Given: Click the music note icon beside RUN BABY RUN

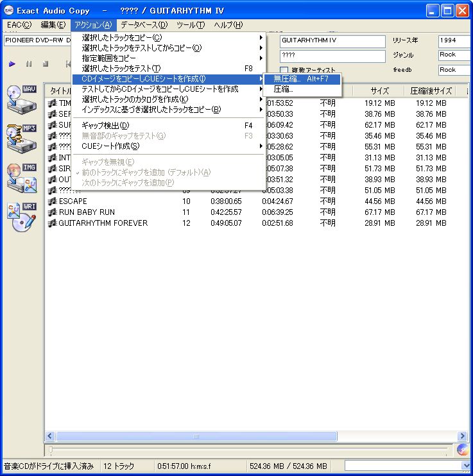Looking at the screenshot, I should click(x=53, y=212).
